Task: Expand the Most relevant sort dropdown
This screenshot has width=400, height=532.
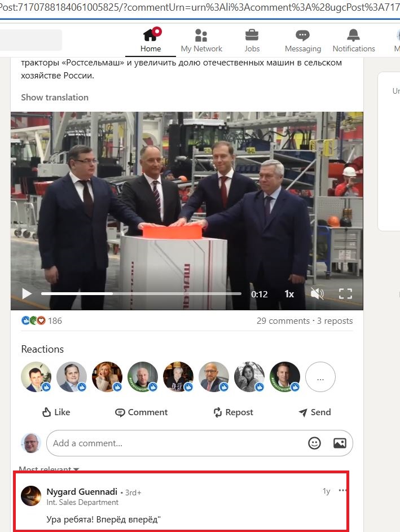Action: [49, 469]
